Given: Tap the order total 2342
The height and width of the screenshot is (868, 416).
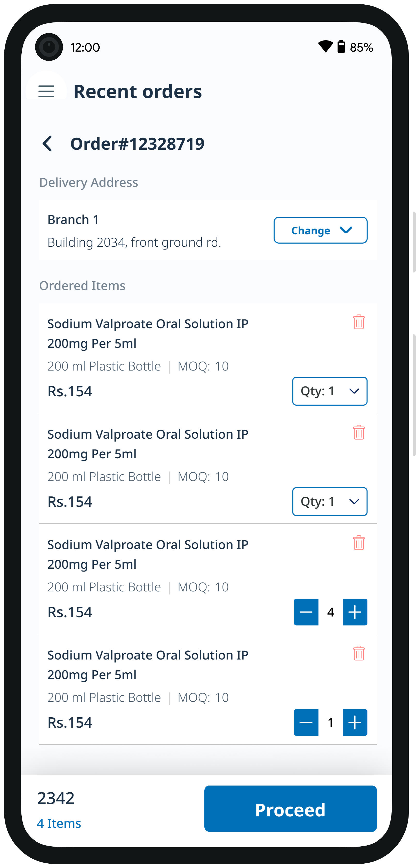Looking at the screenshot, I should click(56, 798).
